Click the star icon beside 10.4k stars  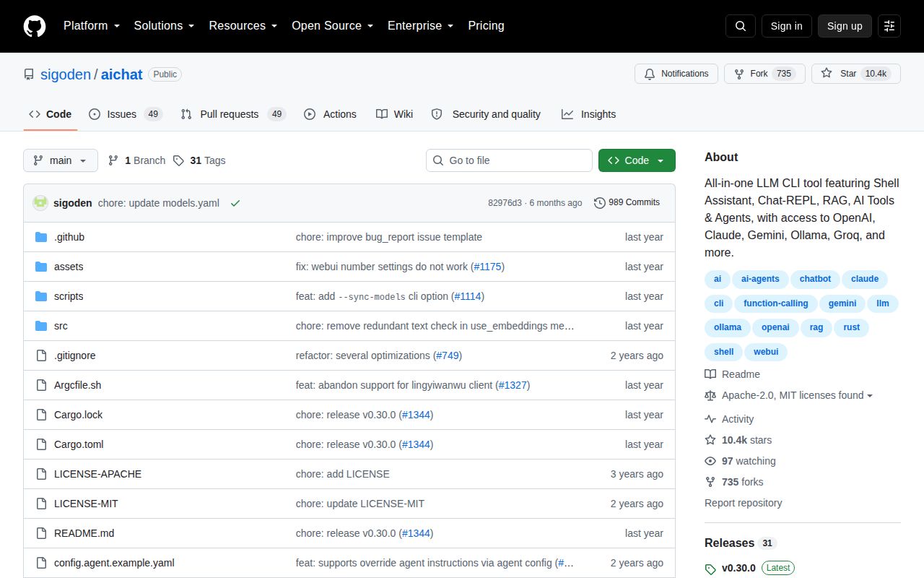(x=710, y=440)
